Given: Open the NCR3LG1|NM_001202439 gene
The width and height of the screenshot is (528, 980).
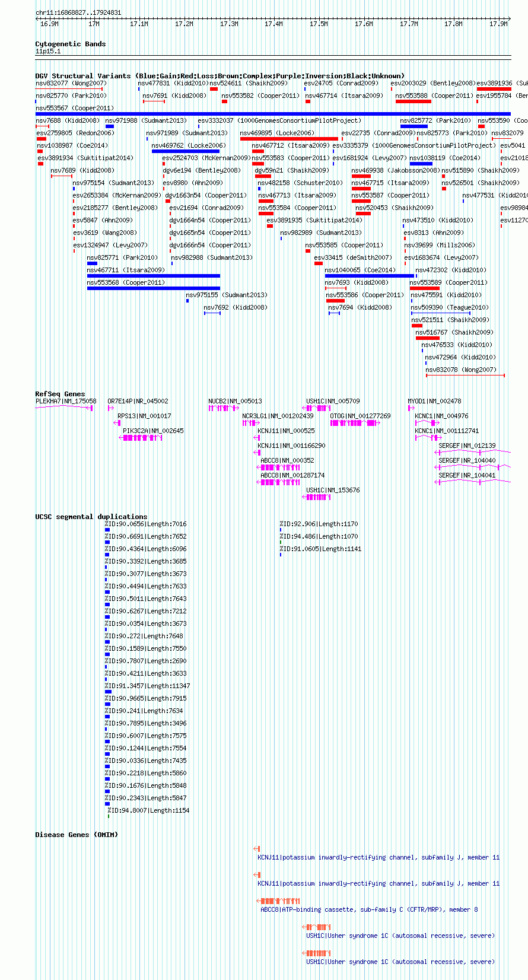Looking at the screenshot, I should [278, 416].
